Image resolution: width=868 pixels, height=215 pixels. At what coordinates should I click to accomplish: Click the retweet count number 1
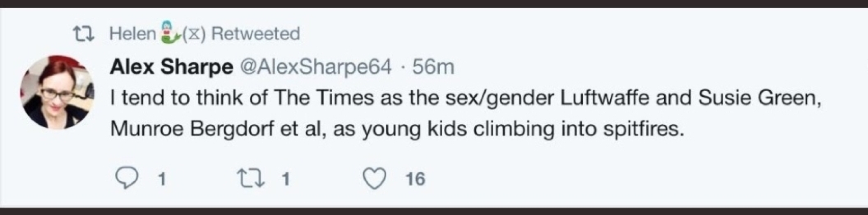[285, 179]
